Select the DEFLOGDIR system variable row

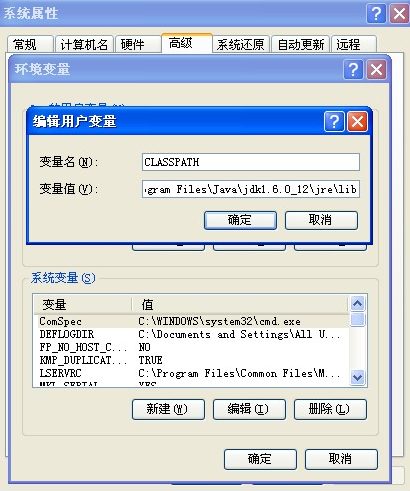(191, 334)
